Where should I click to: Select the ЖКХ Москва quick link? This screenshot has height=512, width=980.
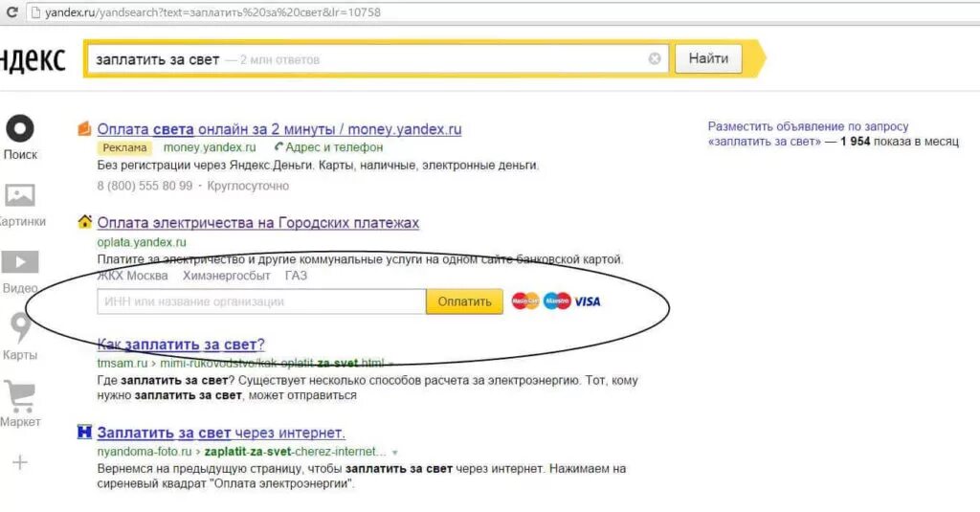[x=132, y=276]
